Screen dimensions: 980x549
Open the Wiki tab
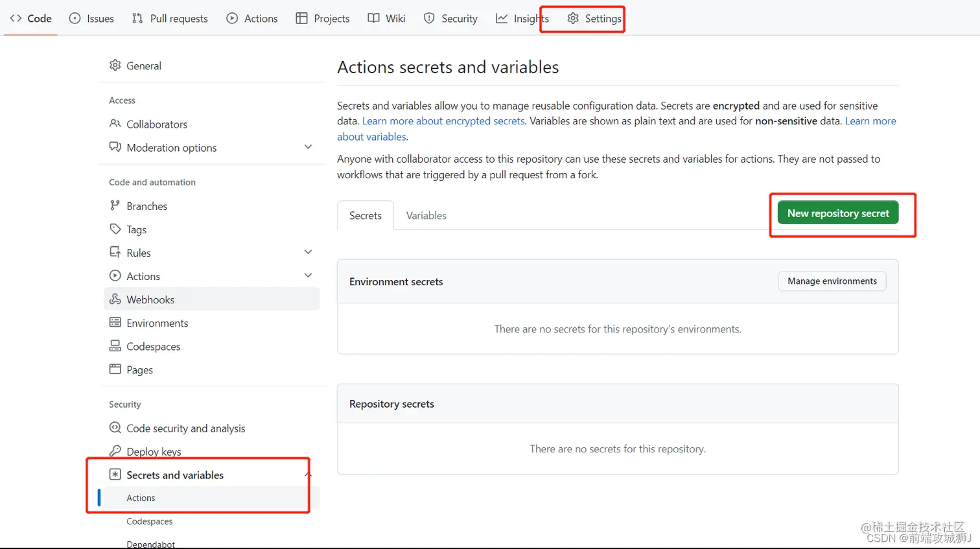coord(387,19)
